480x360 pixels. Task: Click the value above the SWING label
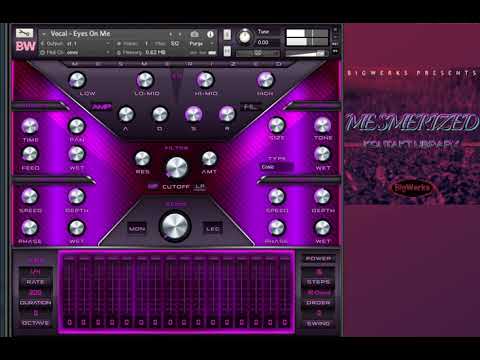(319, 313)
